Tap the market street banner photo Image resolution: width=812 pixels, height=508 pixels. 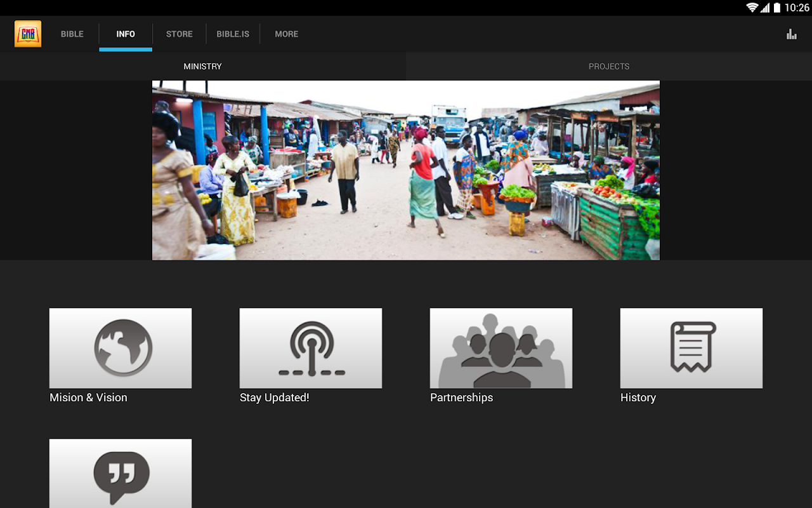coord(406,170)
